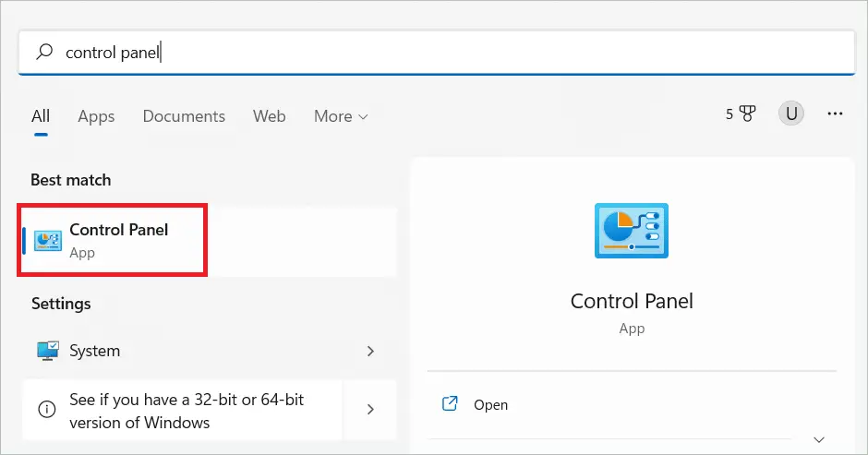Open the More dropdown
868x455 pixels.
click(341, 116)
